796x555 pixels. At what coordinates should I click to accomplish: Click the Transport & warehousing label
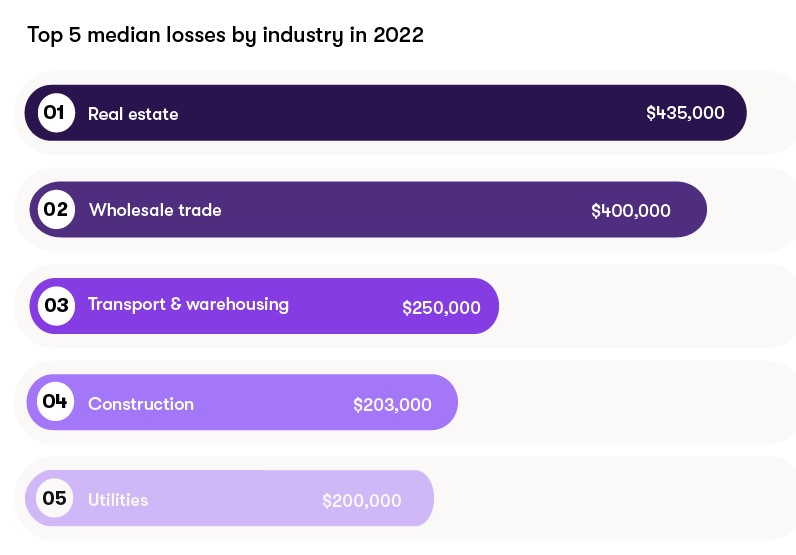(188, 304)
